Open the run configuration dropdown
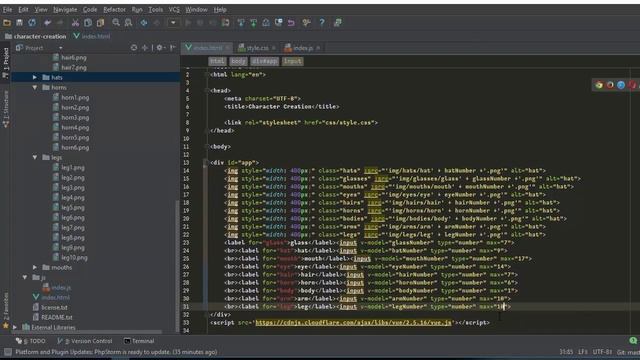Image resolution: width=640 pixels, height=360 pixels. (x=173, y=23)
